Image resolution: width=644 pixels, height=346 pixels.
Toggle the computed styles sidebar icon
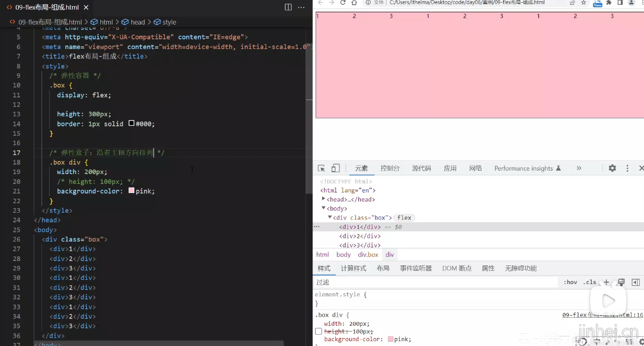tap(635, 282)
